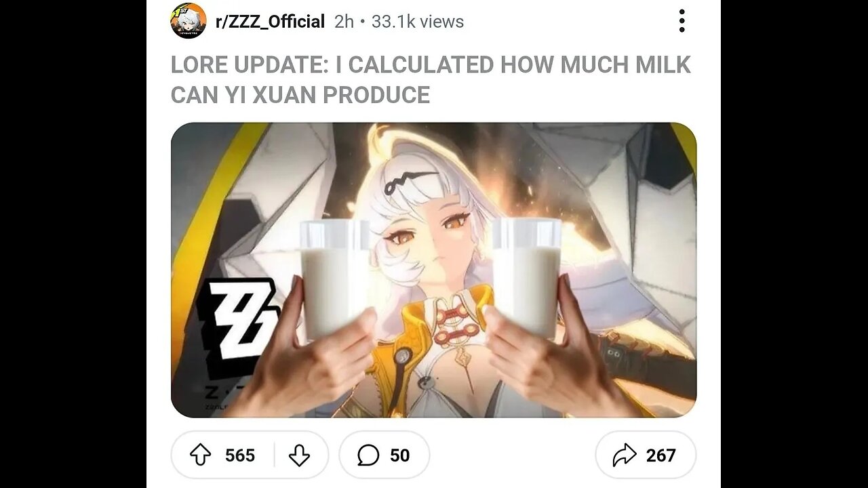Click the 50 comments count

(400, 455)
